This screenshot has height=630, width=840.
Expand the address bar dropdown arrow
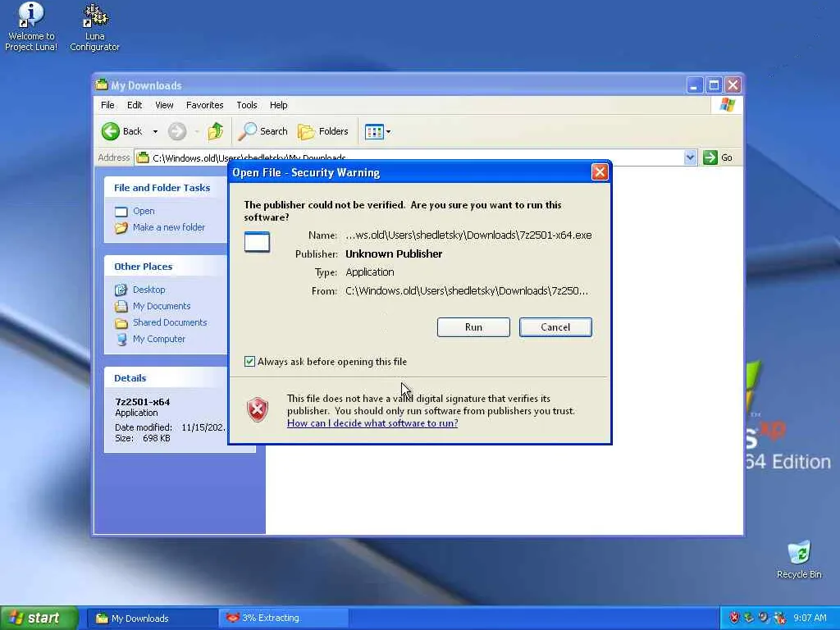point(690,157)
